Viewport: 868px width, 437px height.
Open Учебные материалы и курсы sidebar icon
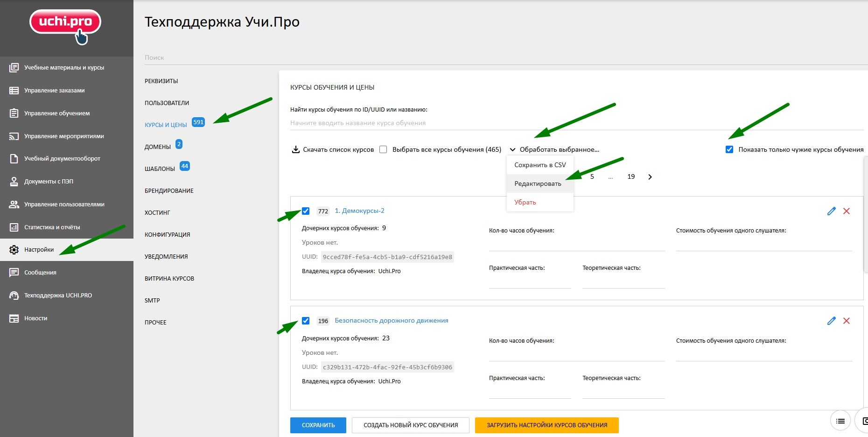pos(14,68)
